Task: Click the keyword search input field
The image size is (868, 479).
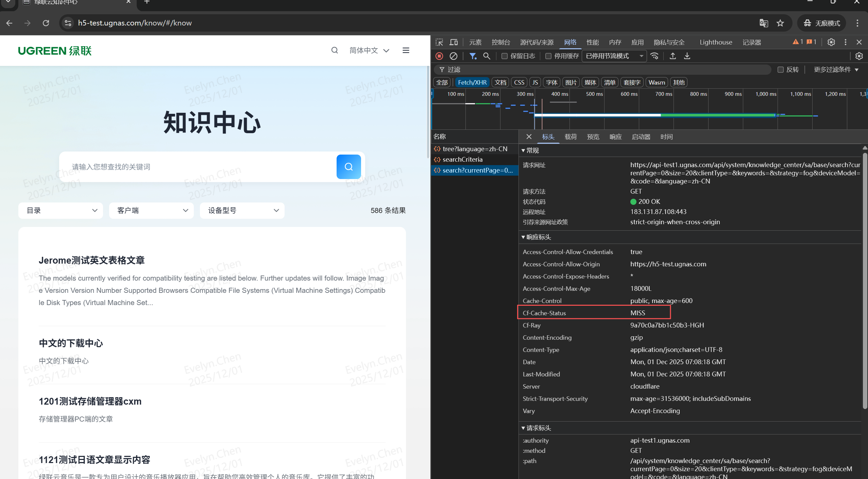Action: (197, 167)
